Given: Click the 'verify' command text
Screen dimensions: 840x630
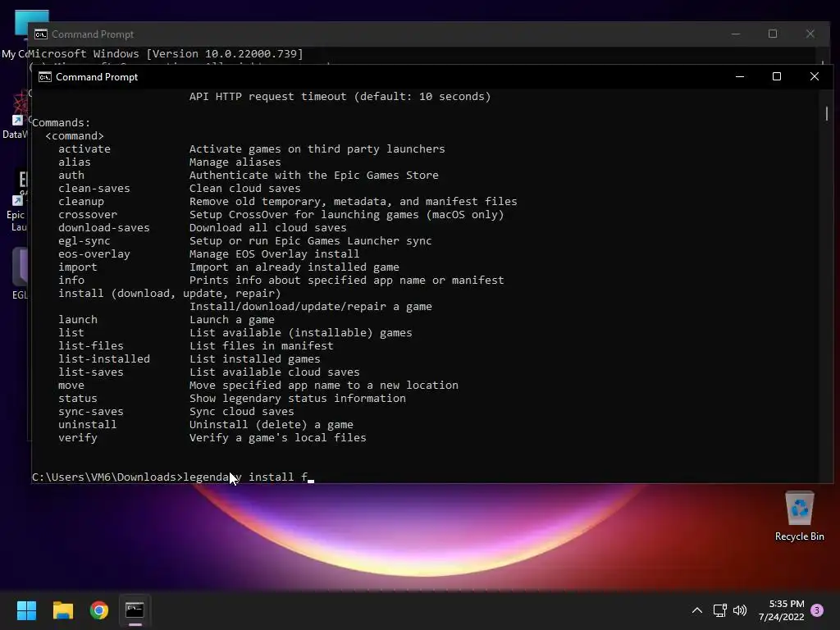Looking at the screenshot, I should (x=78, y=438).
